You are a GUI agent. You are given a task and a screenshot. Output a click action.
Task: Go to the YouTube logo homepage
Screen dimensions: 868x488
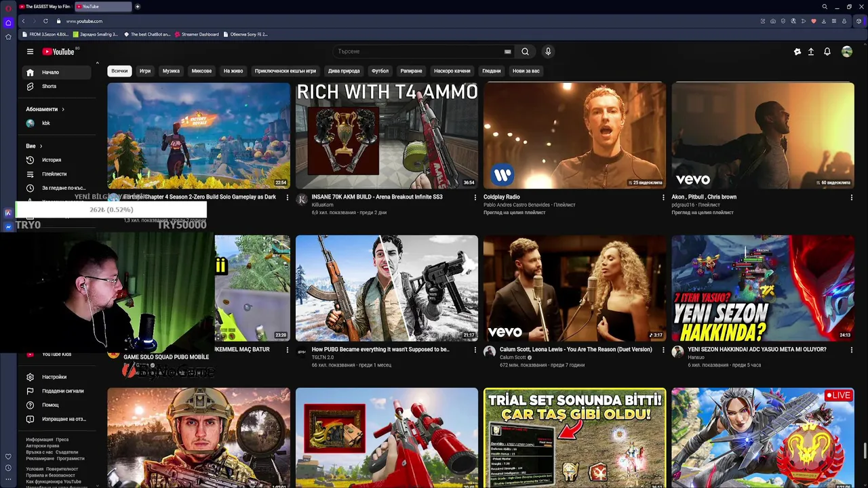(58, 52)
